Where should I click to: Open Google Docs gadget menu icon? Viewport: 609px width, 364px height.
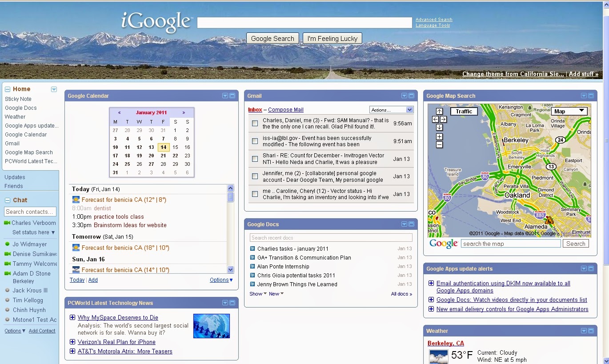click(x=404, y=224)
